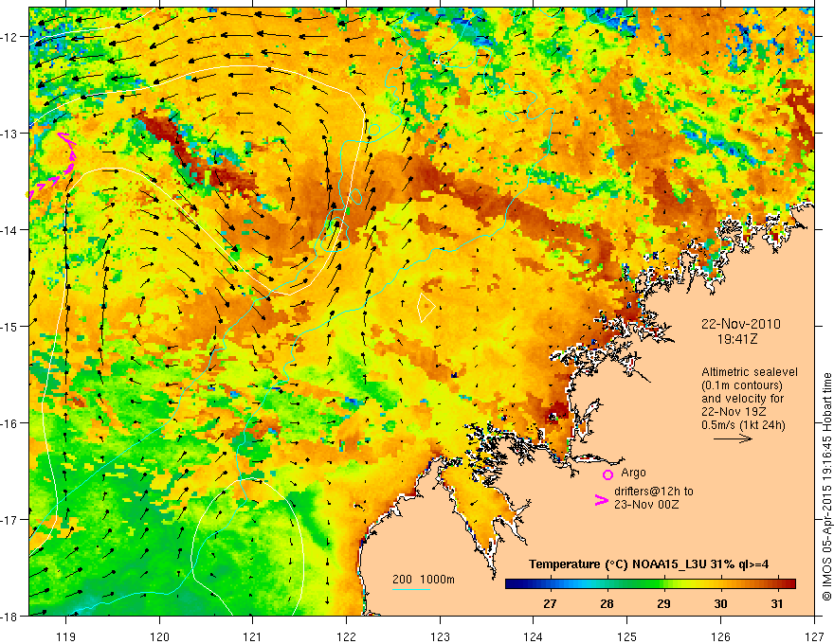Click the longitude axis label 120
The image size is (834, 644).
click(159, 636)
